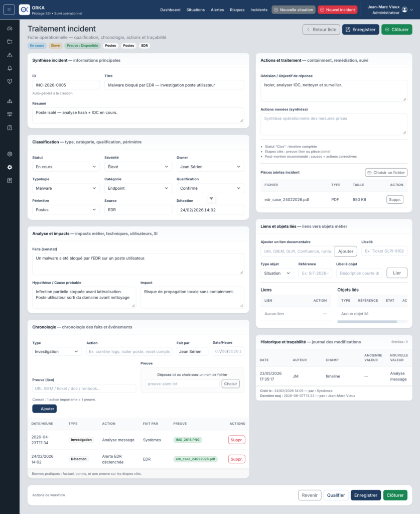Open the org-chart hierarchy icon in sidebar
Screen dimensions: 420x514
(10, 101)
